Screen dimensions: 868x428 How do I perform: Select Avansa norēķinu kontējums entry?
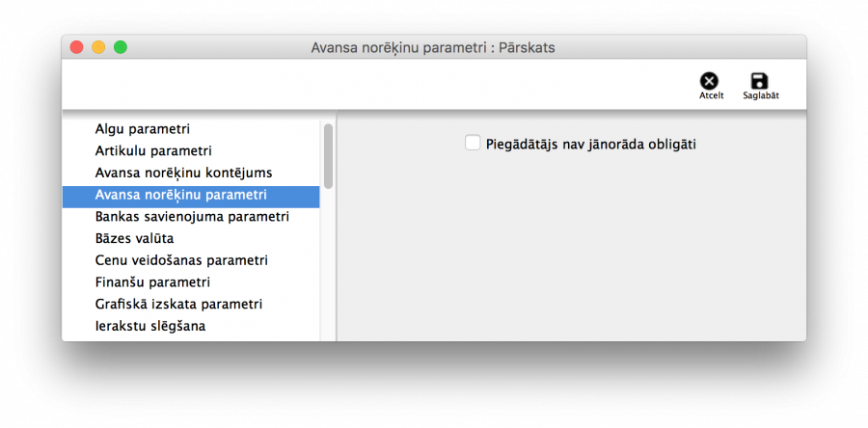point(183,173)
